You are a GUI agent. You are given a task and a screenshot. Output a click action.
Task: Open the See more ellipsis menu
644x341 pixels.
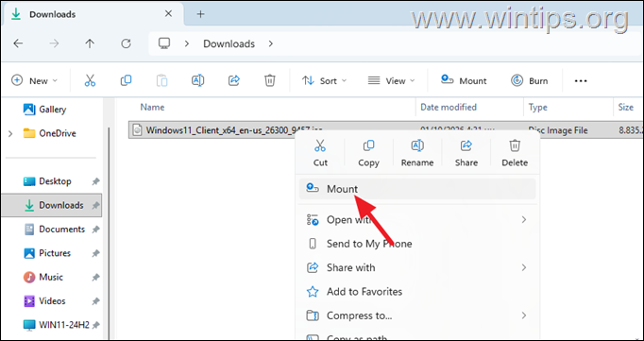coord(581,81)
